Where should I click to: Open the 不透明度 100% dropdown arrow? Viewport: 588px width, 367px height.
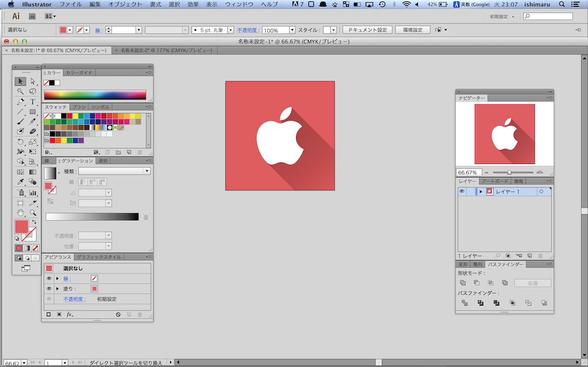292,30
